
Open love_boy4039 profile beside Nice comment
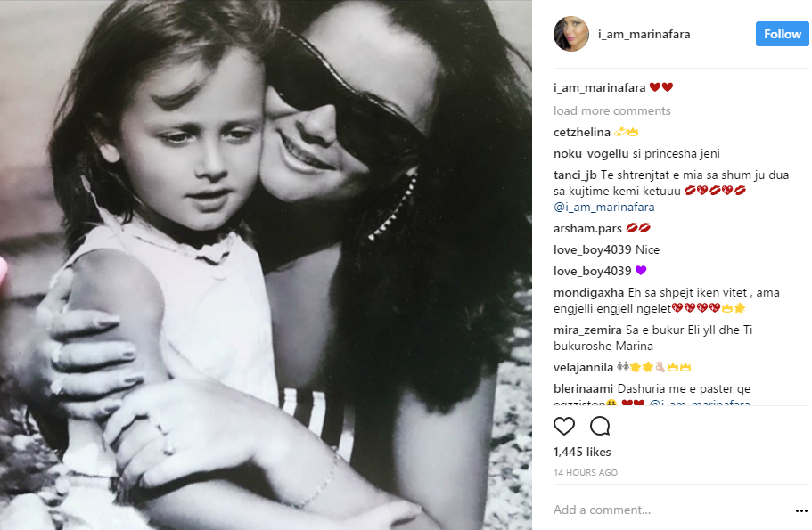pos(593,250)
